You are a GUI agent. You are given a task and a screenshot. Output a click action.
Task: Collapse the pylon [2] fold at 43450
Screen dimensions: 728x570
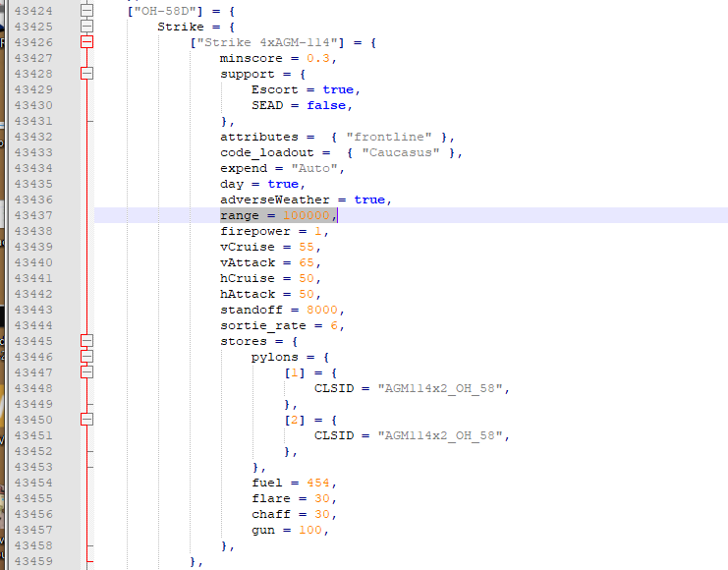tap(86, 420)
